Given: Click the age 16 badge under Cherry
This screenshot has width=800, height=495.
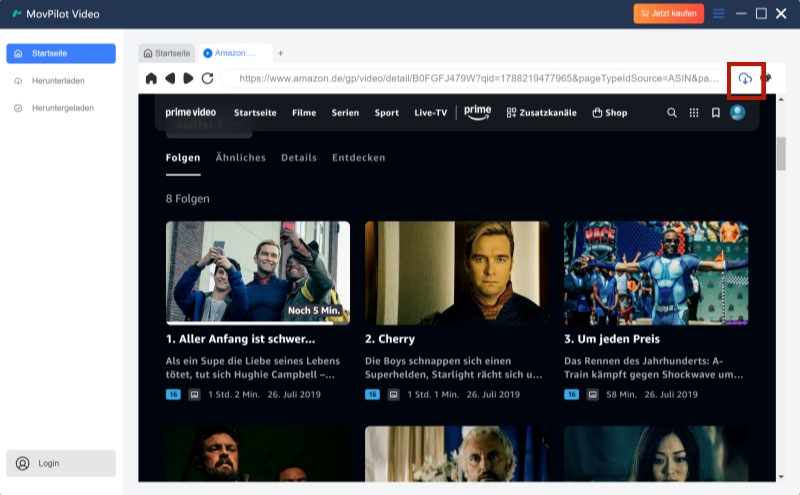Looking at the screenshot, I should pyautogui.click(x=372, y=394).
